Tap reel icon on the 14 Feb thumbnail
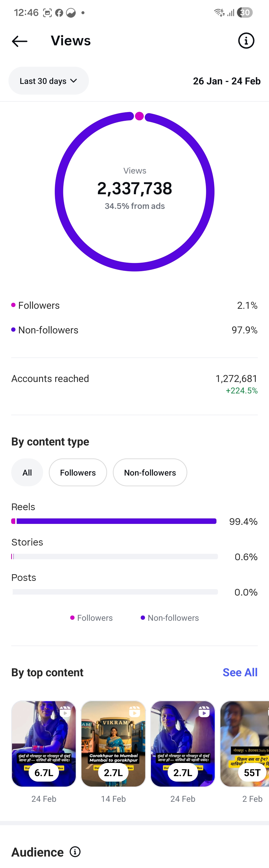 134,711
